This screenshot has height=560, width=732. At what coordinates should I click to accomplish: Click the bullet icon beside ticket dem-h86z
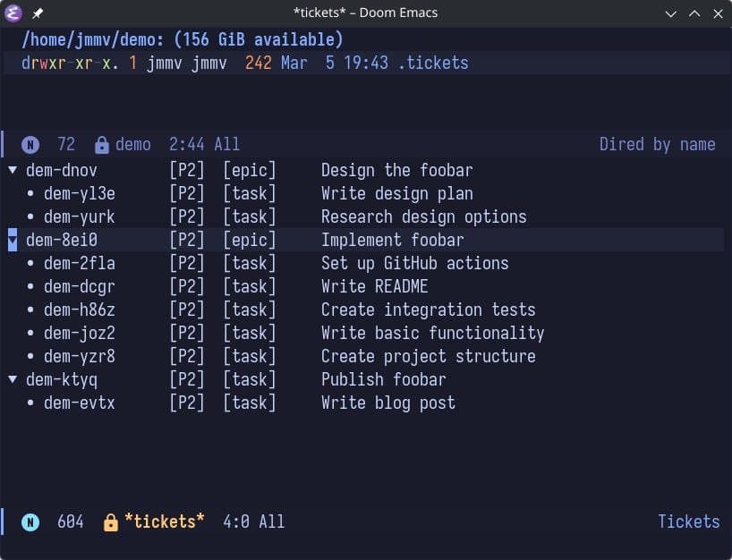click(30, 310)
